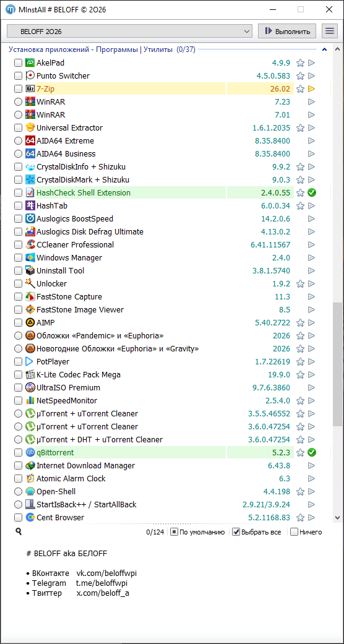
Task: Click the AIMP icon
Action: tap(30, 323)
